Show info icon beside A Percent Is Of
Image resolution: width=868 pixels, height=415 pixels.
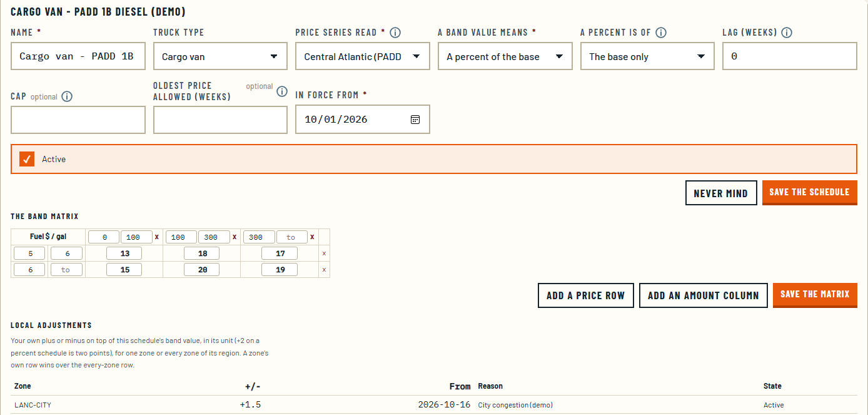pyautogui.click(x=661, y=33)
